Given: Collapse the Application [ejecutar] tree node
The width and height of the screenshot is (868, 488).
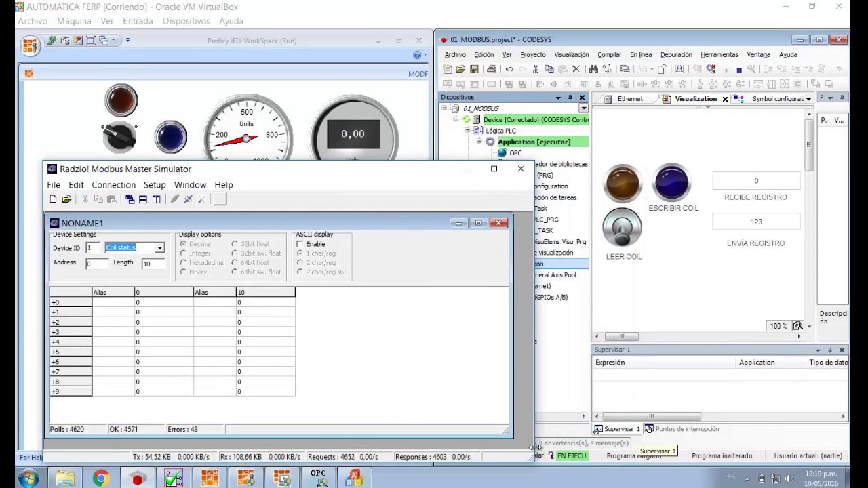Looking at the screenshot, I should pyautogui.click(x=479, y=142).
